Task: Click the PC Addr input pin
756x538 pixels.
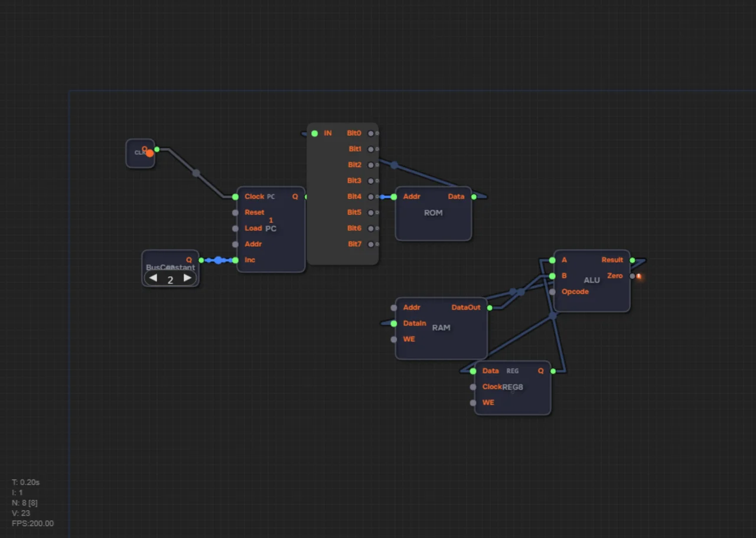Action: [235, 244]
